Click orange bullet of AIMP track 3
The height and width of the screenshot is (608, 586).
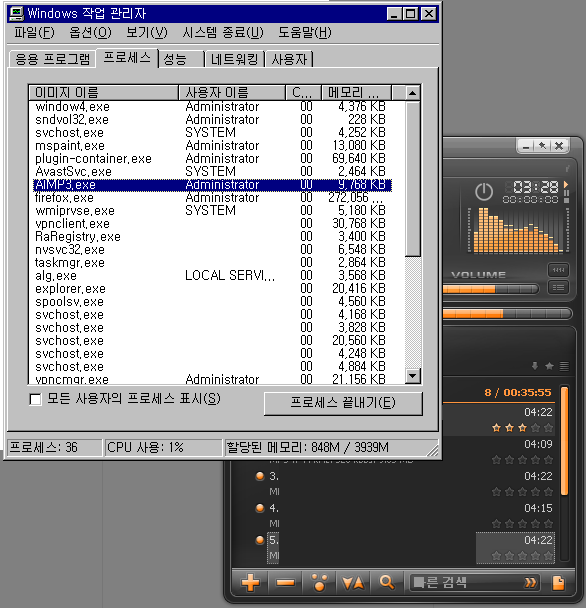pos(260,476)
